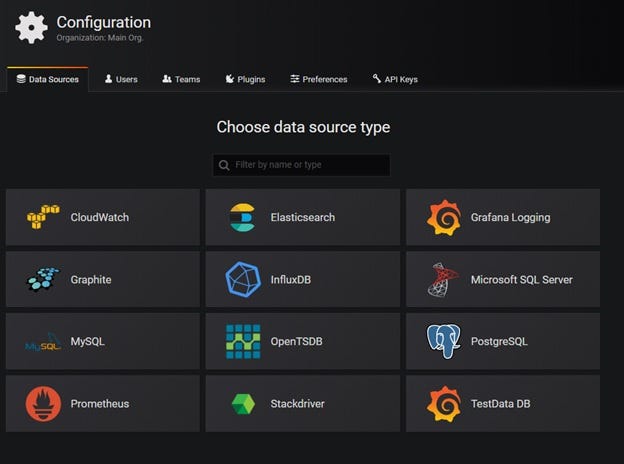Select the TestData DB data source
Viewport: 624px width, 464px height.
[x=503, y=404]
